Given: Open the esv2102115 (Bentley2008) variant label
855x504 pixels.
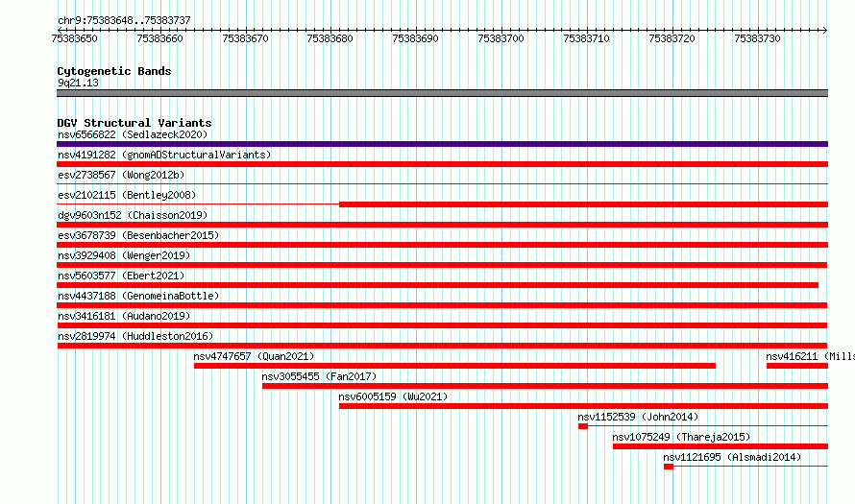Looking at the screenshot, I should coord(127,195).
